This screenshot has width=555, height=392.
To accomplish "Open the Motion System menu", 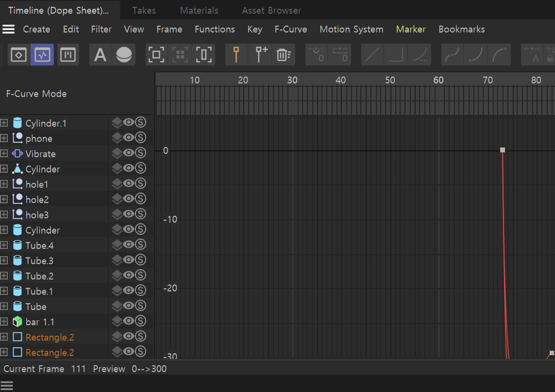I will (x=351, y=29).
